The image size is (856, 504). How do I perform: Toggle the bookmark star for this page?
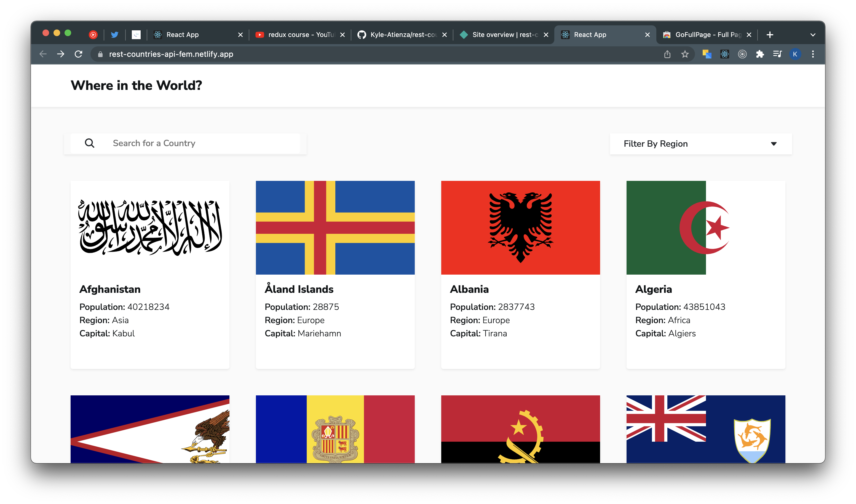coord(686,54)
